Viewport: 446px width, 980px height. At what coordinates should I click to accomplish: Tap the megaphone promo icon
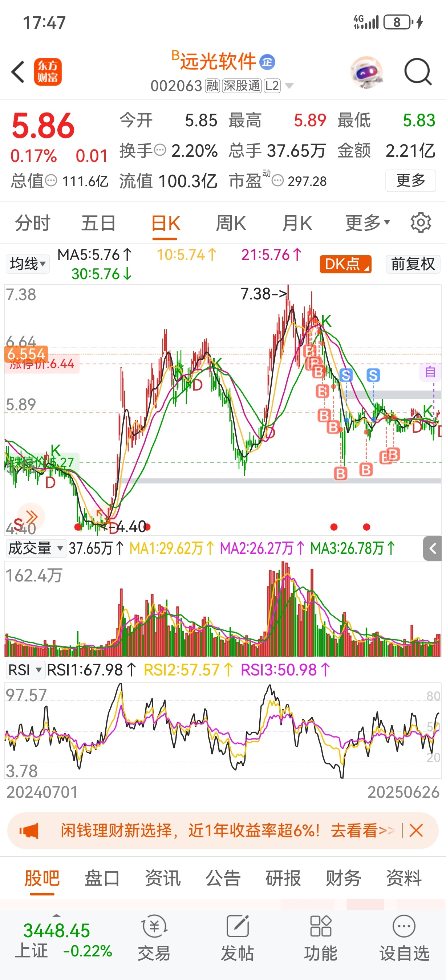point(29,830)
